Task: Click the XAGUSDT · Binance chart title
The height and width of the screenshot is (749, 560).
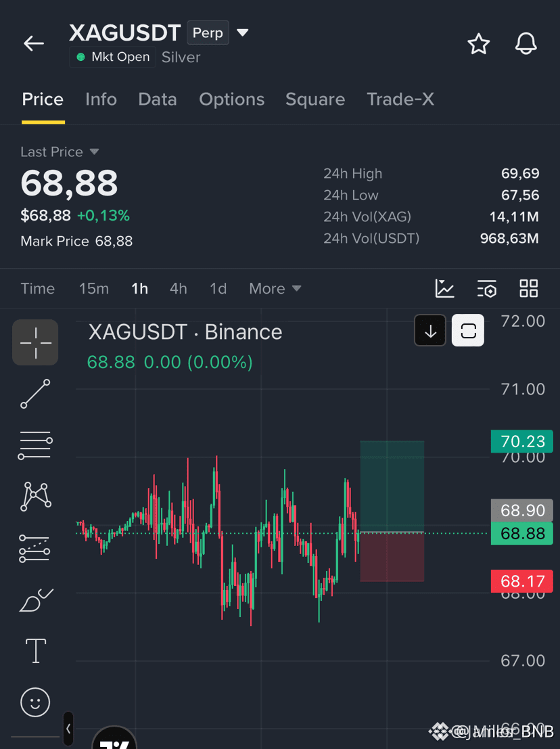Action: [185, 332]
